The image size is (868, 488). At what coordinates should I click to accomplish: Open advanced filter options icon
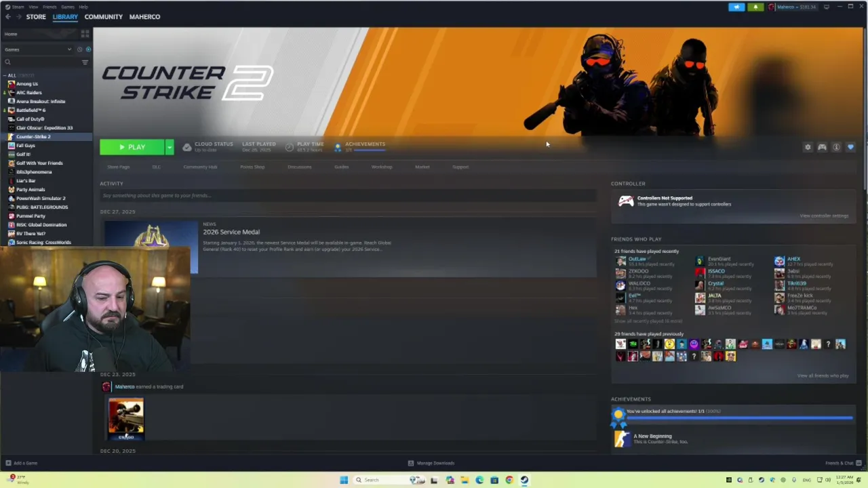pyautogui.click(x=85, y=62)
